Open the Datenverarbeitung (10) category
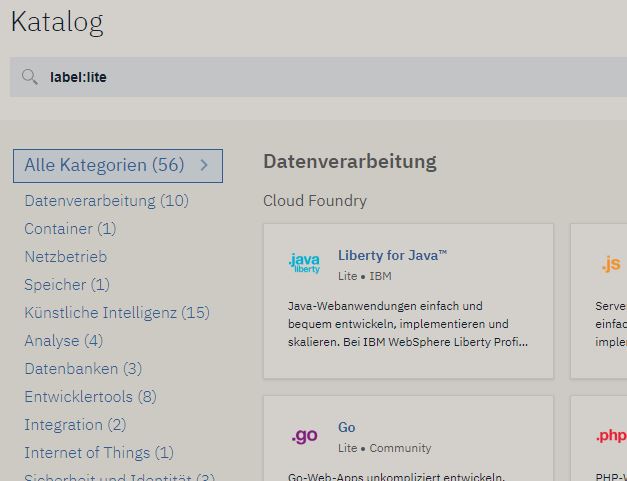The width and height of the screenshot is (627, 481). tap(106, 200)
